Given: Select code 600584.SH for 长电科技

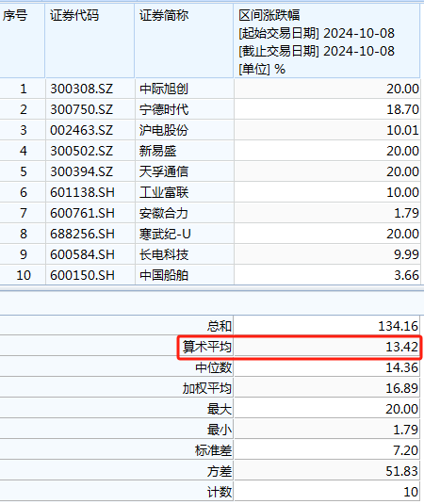Looking at the screenshot, I should 82,254.
